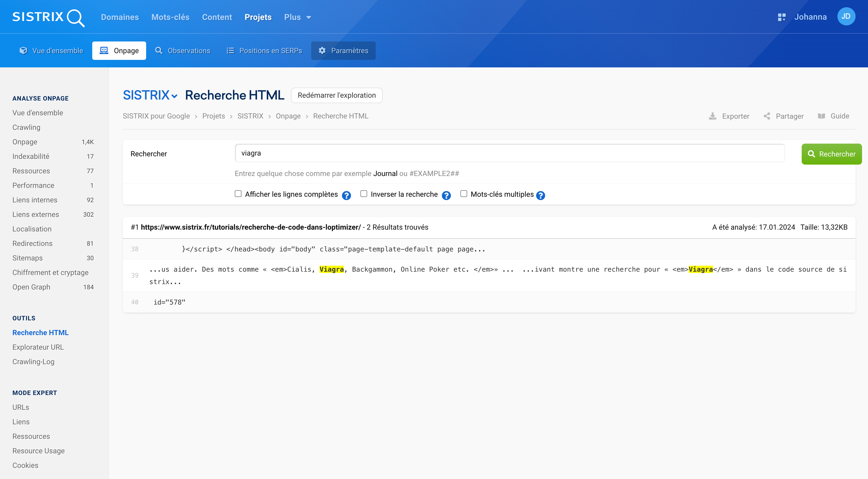Click the Observations magnifier icon
Image resolution: width=868 pixels, height=479 pixels.
click(x=159, y=51)
